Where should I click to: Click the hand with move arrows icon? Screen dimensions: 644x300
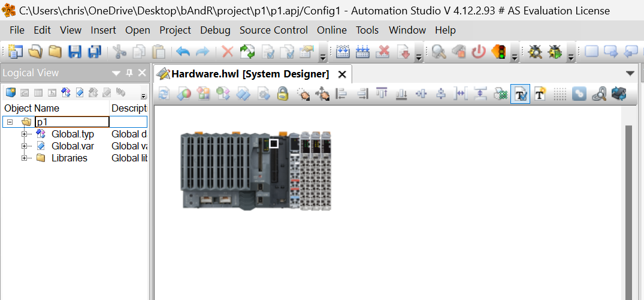pos(322,94)
